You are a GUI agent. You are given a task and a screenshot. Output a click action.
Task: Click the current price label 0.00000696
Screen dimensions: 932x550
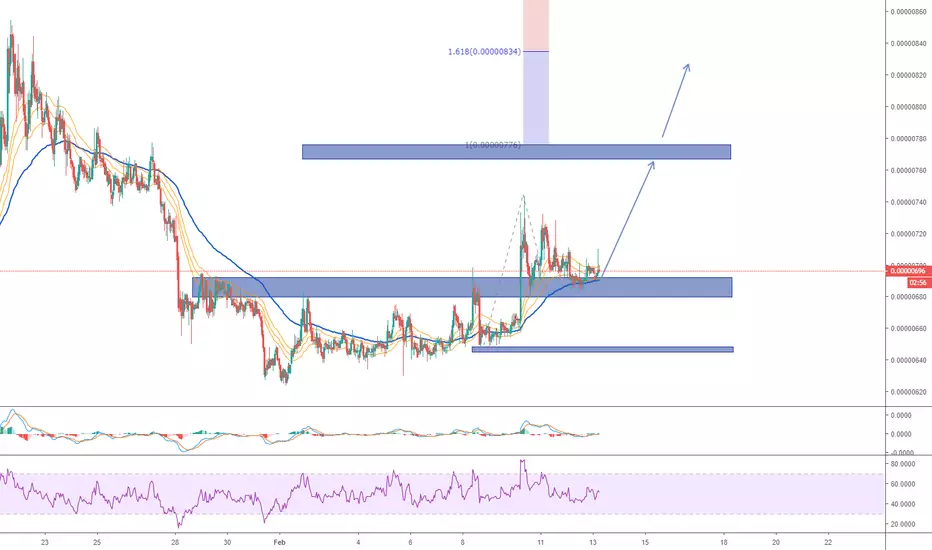coord(906,271)
